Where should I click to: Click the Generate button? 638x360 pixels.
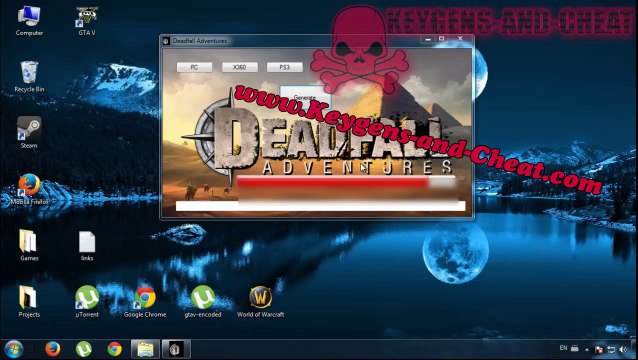pyautogui.click(x=305, y=98)
